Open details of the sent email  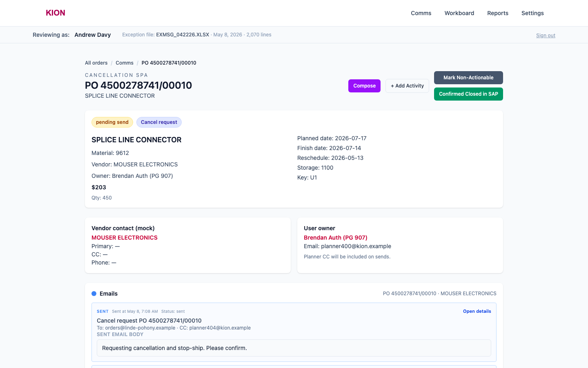pos(477,311)
